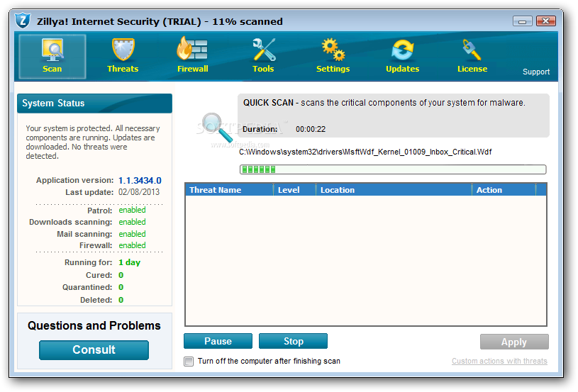This screenshot has height=392, width=578.
Task: Open Custom actions with threats link
Action: tap(499, 361)
